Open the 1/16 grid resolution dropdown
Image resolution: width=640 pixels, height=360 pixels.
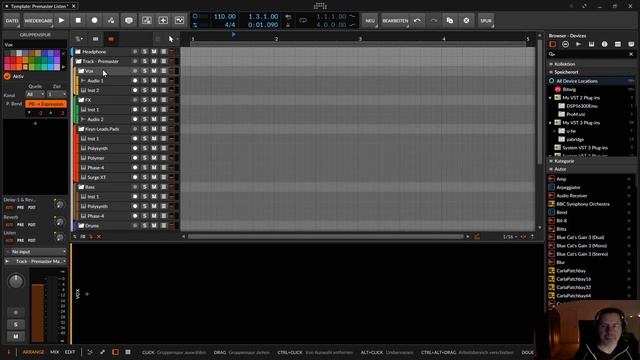click(x=510, y=237)
